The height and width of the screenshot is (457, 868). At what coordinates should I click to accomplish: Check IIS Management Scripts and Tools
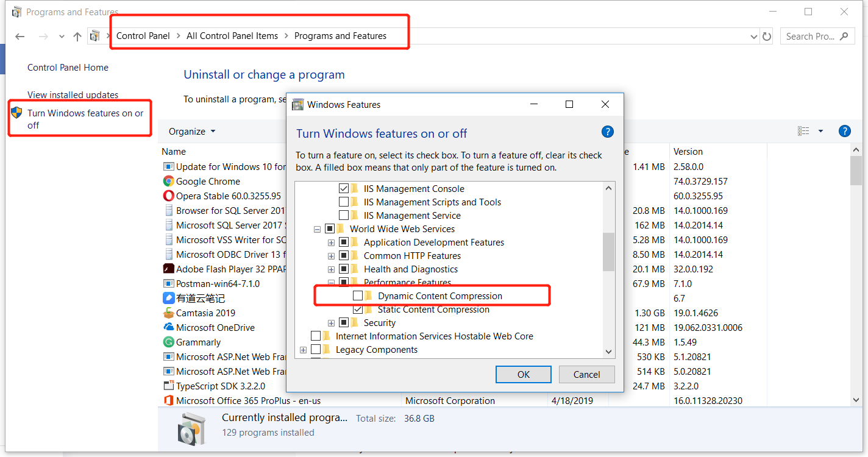(344, 202)
